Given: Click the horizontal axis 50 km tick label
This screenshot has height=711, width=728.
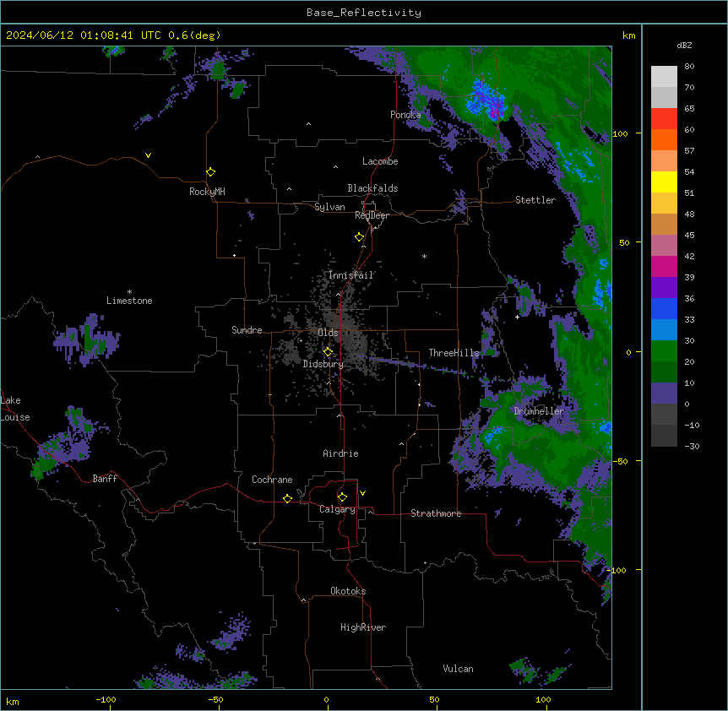Looking at the screenshot, I should [435, 700].
